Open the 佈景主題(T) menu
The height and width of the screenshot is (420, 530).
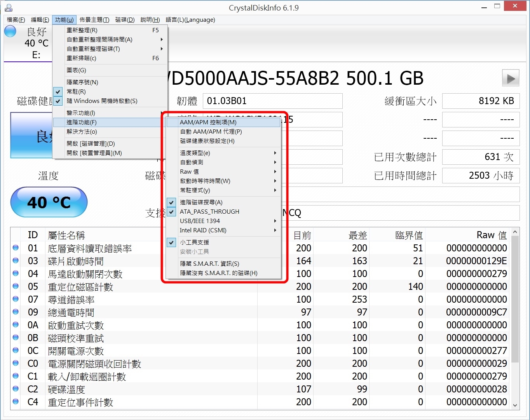(x=94, y=20)
